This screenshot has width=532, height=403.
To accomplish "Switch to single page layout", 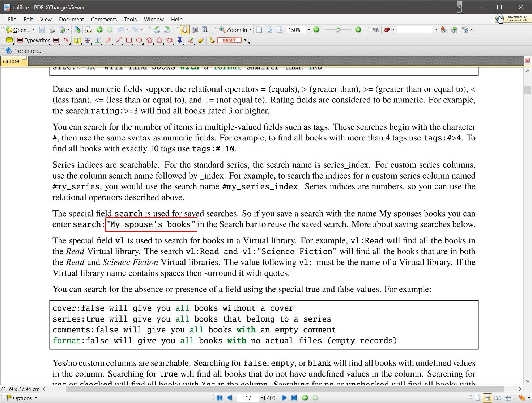I will tap(477, 398).
